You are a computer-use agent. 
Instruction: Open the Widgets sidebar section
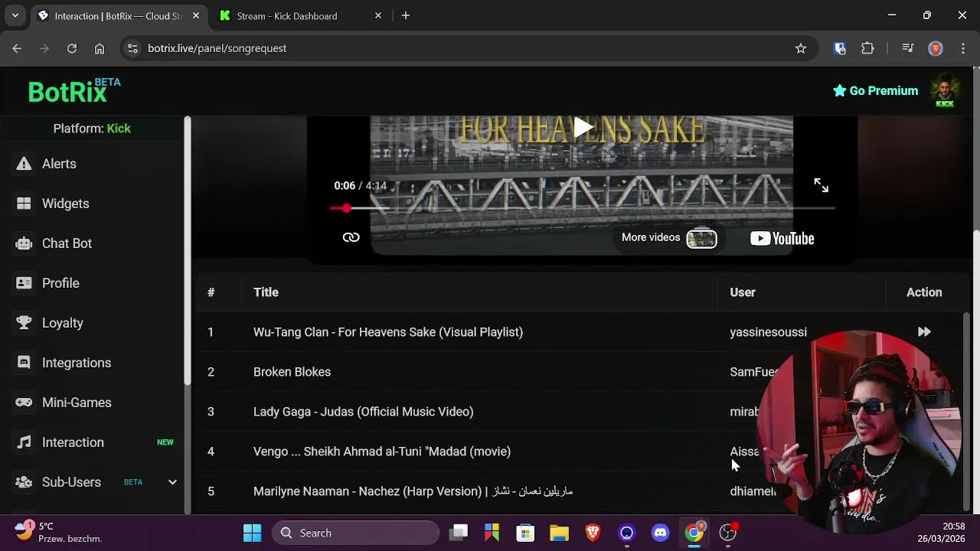(x=65, y=204)
